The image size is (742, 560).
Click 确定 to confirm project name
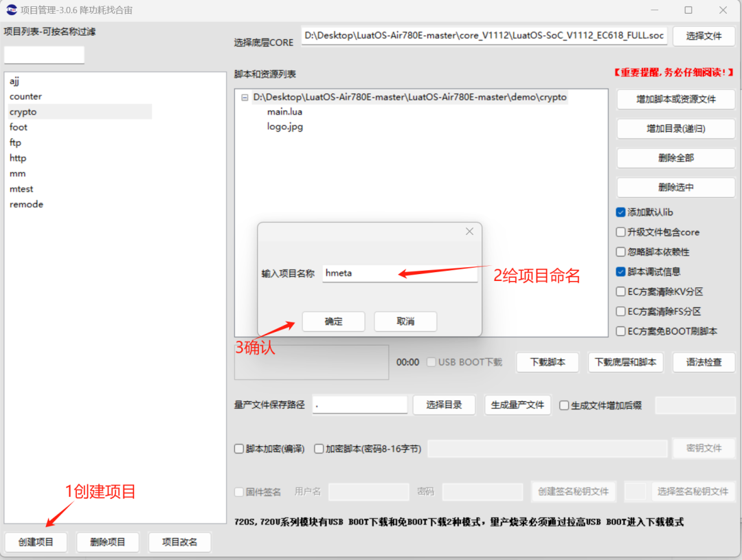coord(334,322)
